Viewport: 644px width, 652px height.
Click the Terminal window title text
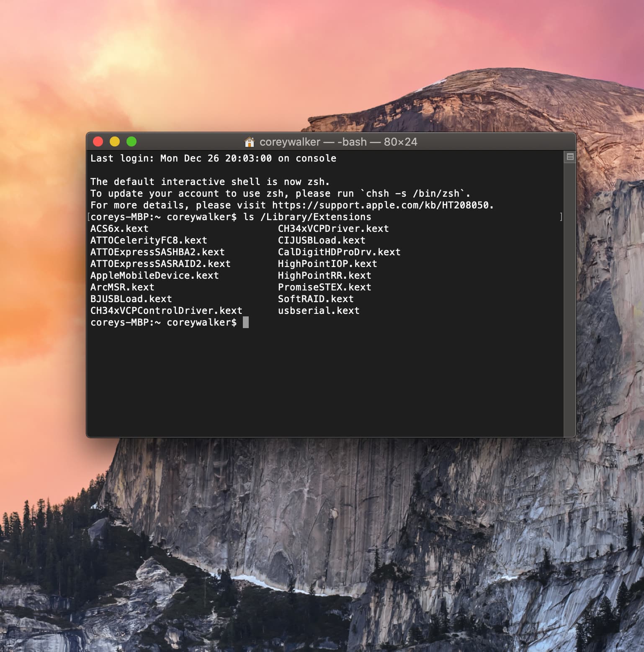point(338,142)
